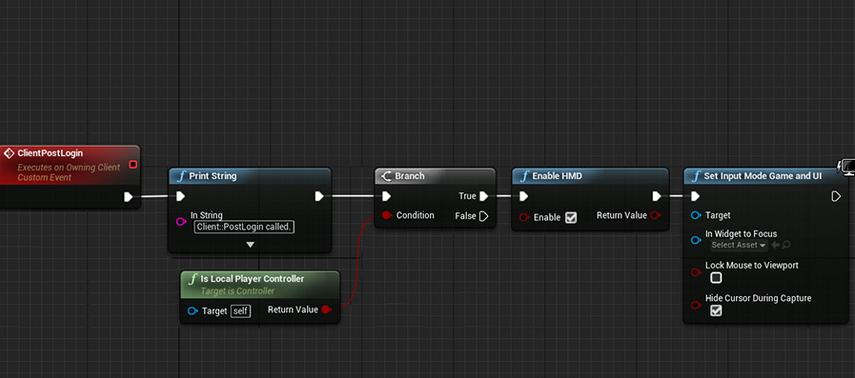Click the Is Local Player Controller Target pin
Image resolution: width=855 pixels, height=378 pixels.
point(192,311)
